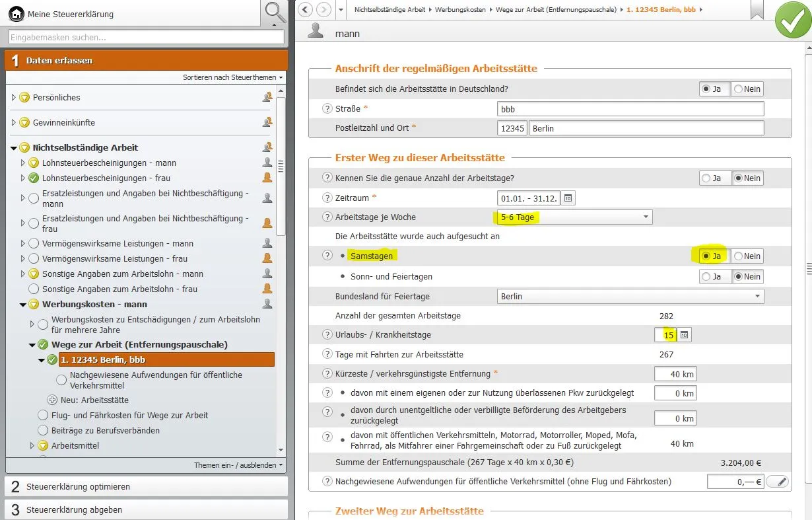Select Arbeitsmittel in the tree
The image size is (812, 520).
75,446
